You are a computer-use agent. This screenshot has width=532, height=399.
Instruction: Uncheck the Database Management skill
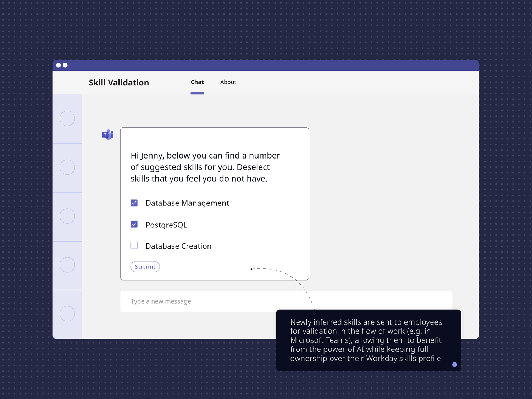134,203
